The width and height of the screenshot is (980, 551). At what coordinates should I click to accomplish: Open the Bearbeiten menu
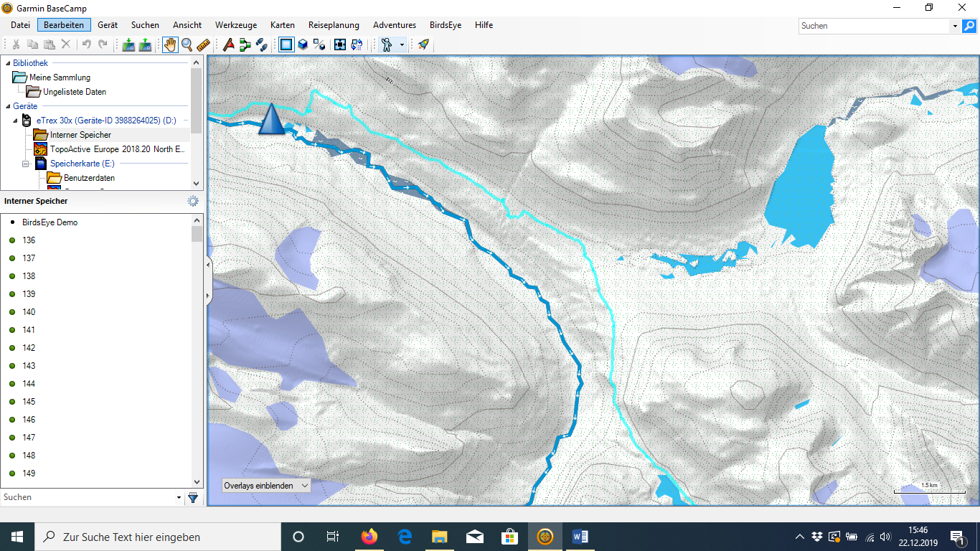(x=64, y=25)
